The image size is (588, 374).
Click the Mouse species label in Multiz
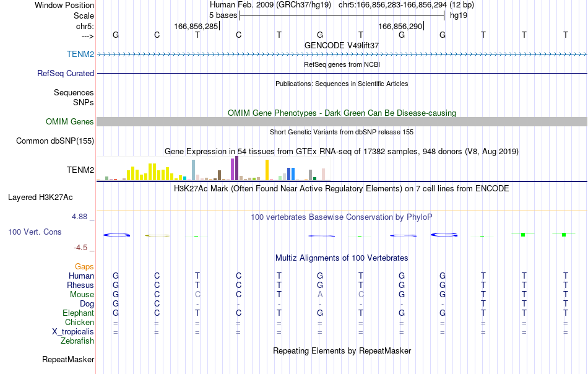pyautogui.click(x=82, y=295)
